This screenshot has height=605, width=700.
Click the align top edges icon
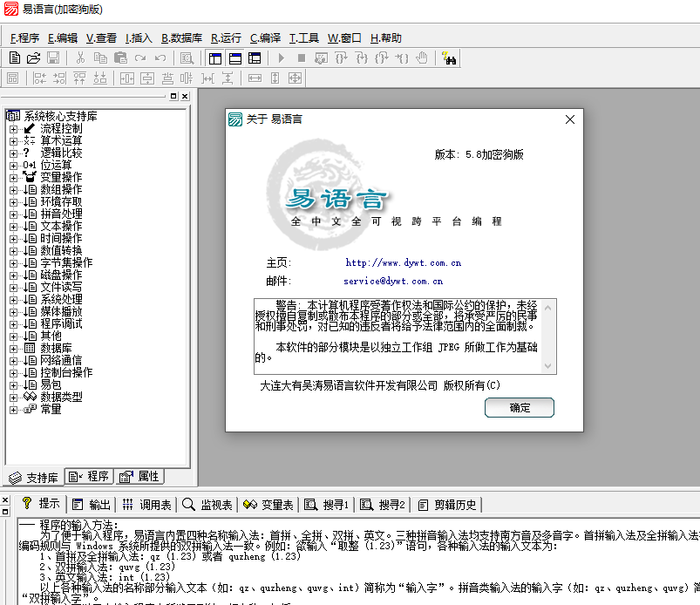79,78
